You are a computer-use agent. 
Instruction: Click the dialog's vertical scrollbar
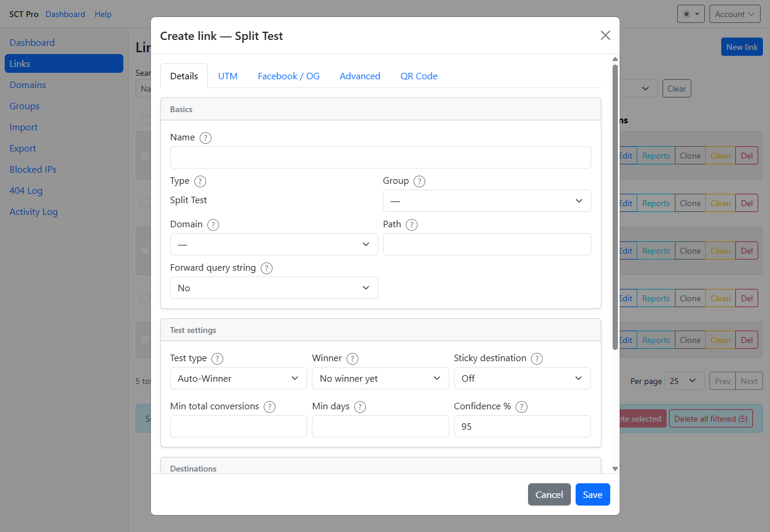point(615,207)
